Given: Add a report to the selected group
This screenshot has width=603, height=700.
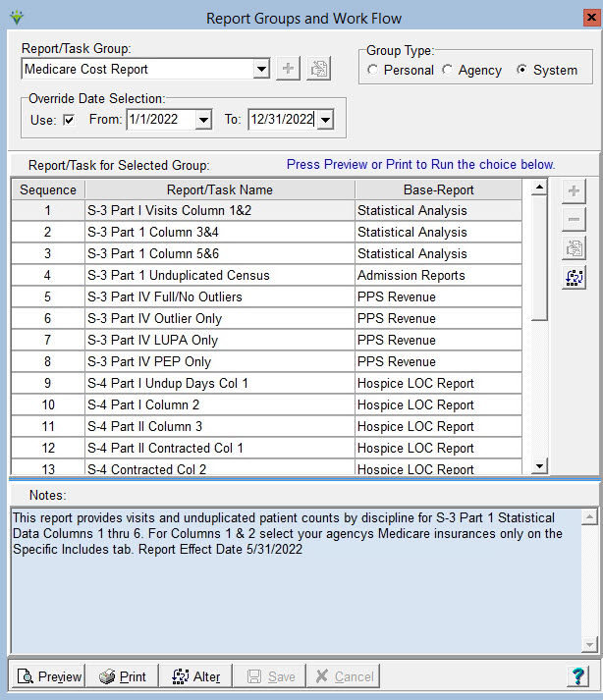Looking at the screenshot, I should 574,191.
